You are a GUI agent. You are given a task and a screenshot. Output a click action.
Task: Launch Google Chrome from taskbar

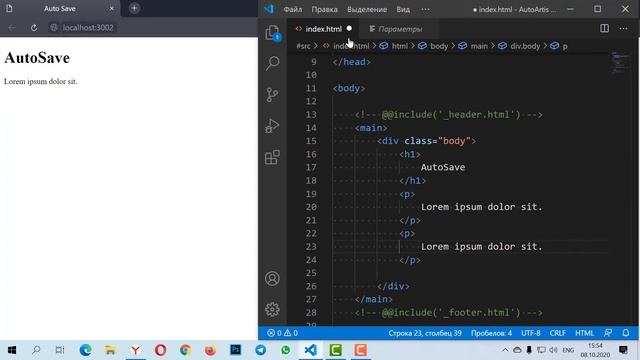click(185, 350)
